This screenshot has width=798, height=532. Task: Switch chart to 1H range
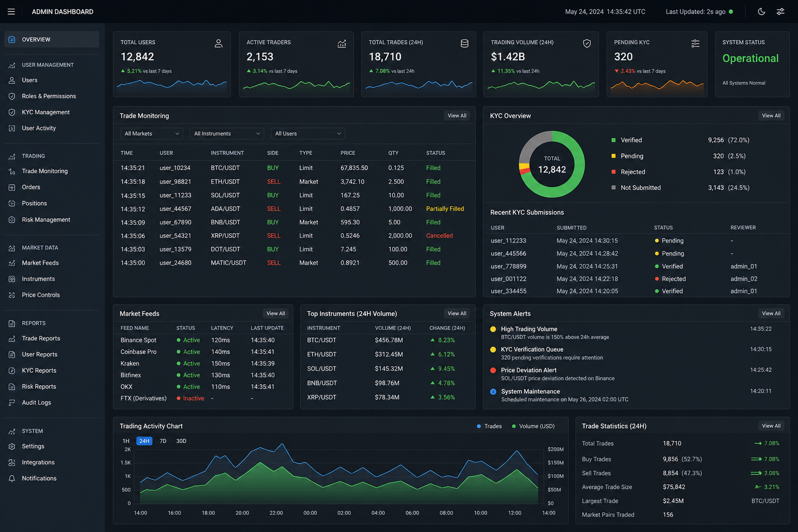point(126,441)
